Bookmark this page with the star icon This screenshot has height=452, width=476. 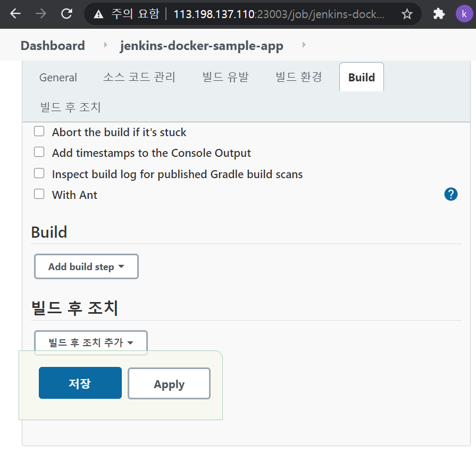click(407, 14)
